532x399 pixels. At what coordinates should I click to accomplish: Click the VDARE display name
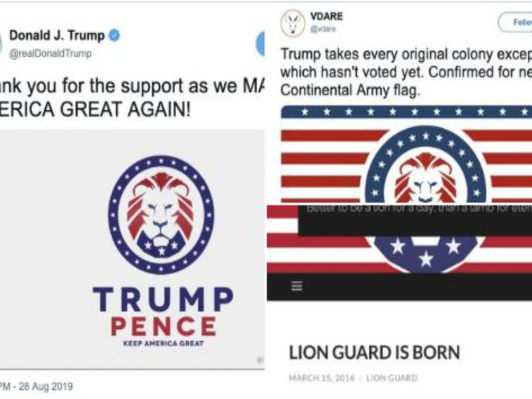(x=327, y=16)
